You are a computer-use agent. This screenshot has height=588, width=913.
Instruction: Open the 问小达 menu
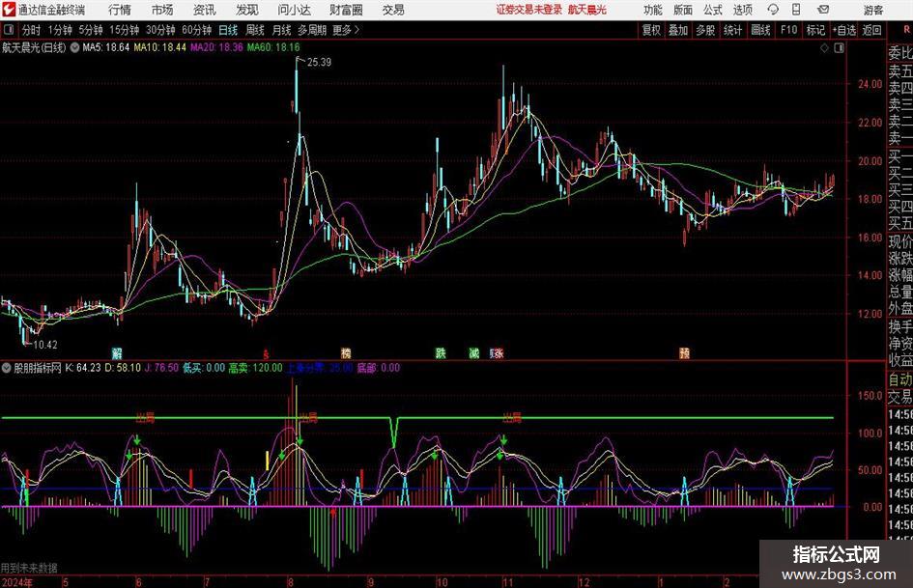click(294, 10)
